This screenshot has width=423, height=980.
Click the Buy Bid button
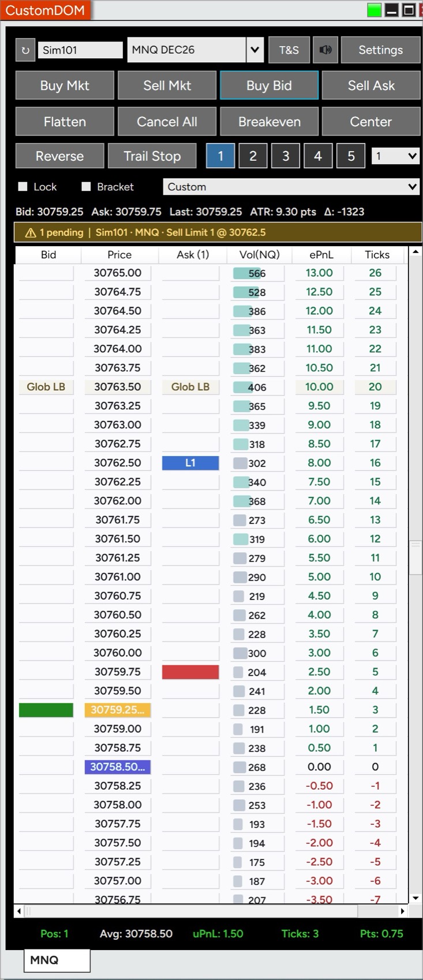269,86
